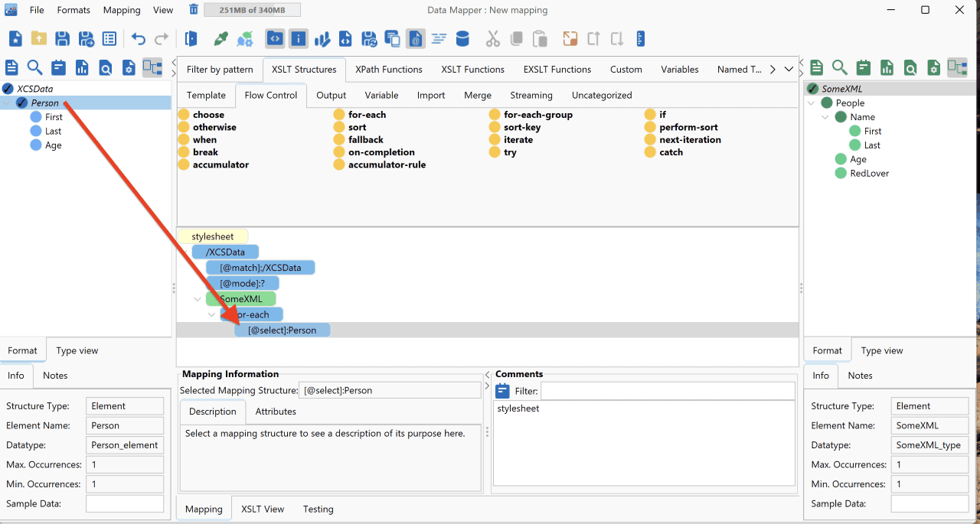Collapse the for-each node in mapping tree

pos(212,314)
